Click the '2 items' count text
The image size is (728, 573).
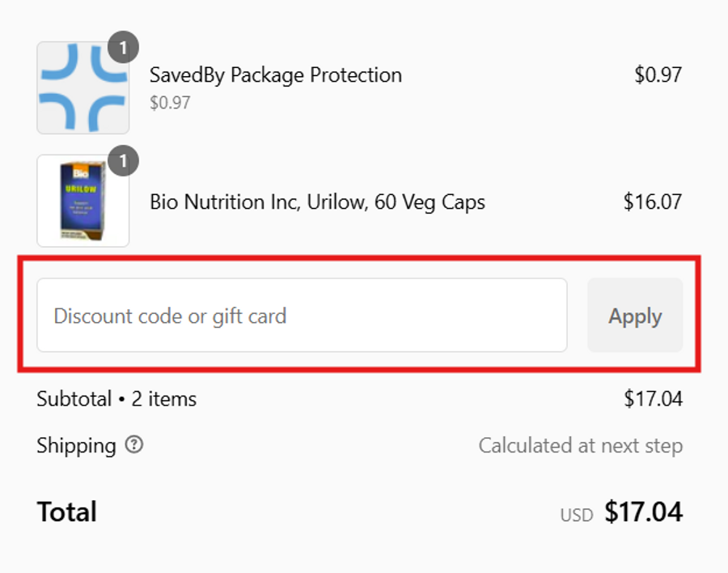pos(165,399)
